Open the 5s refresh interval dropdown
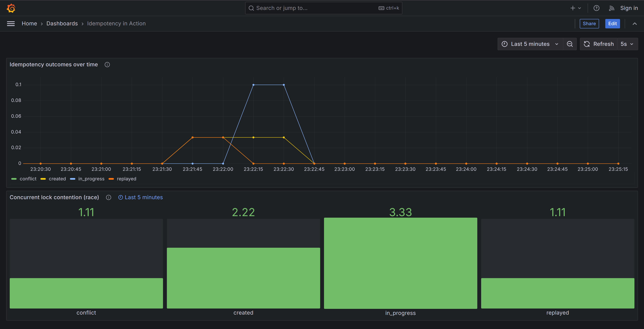 [627, 44]
